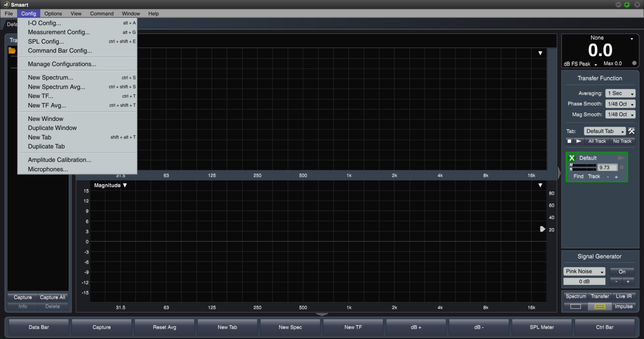Select the yellow two-pane split view icon
The width and height of the screenshot is (644, 339).
599,306
